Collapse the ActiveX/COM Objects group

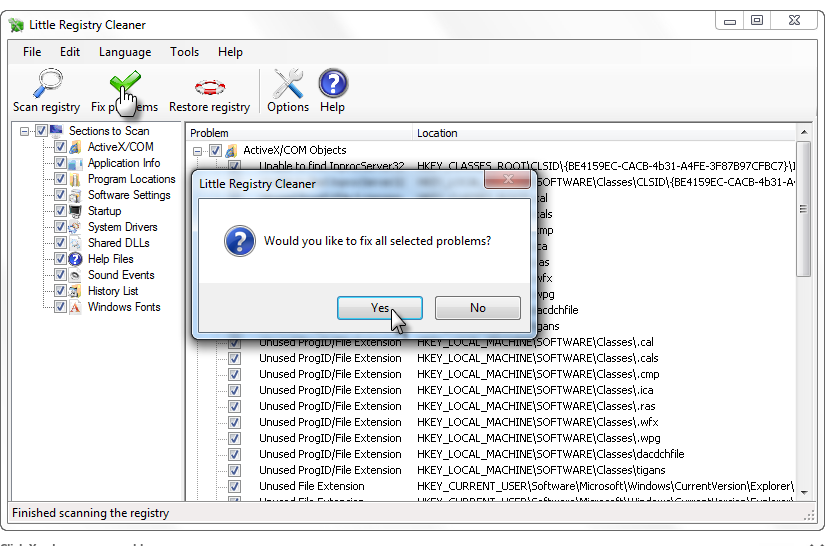[x=198, y=151]
